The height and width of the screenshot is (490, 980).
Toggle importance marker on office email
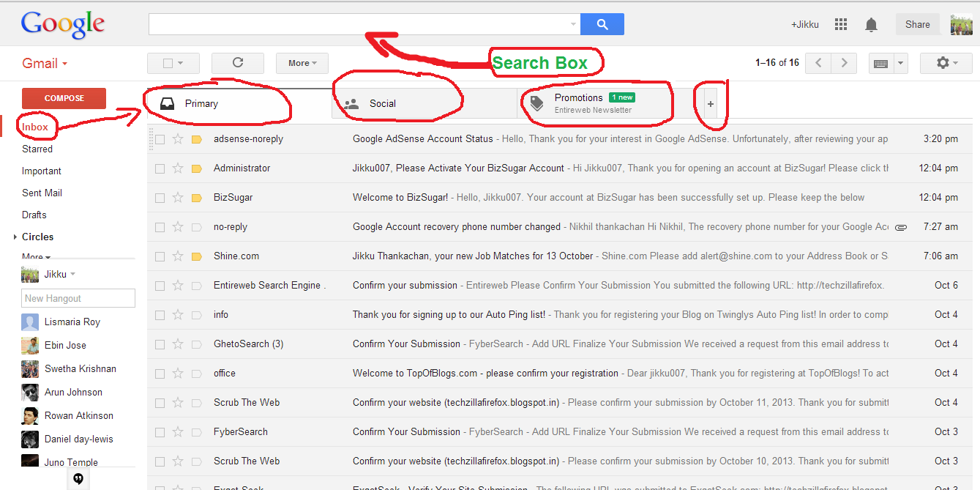[196, 374]
